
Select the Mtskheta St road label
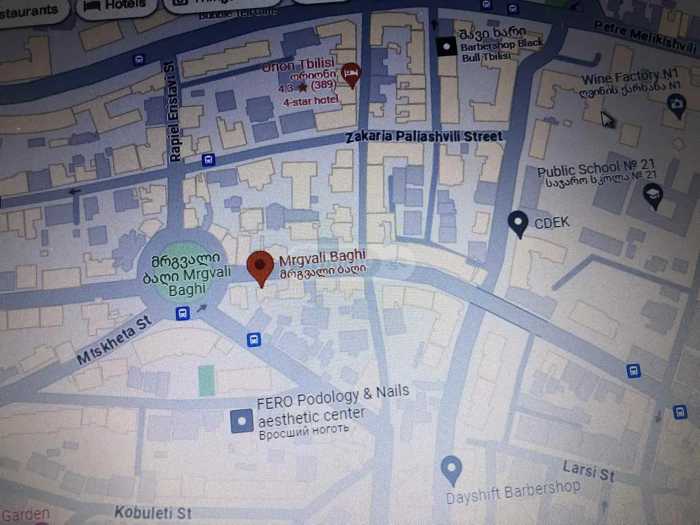114,339
